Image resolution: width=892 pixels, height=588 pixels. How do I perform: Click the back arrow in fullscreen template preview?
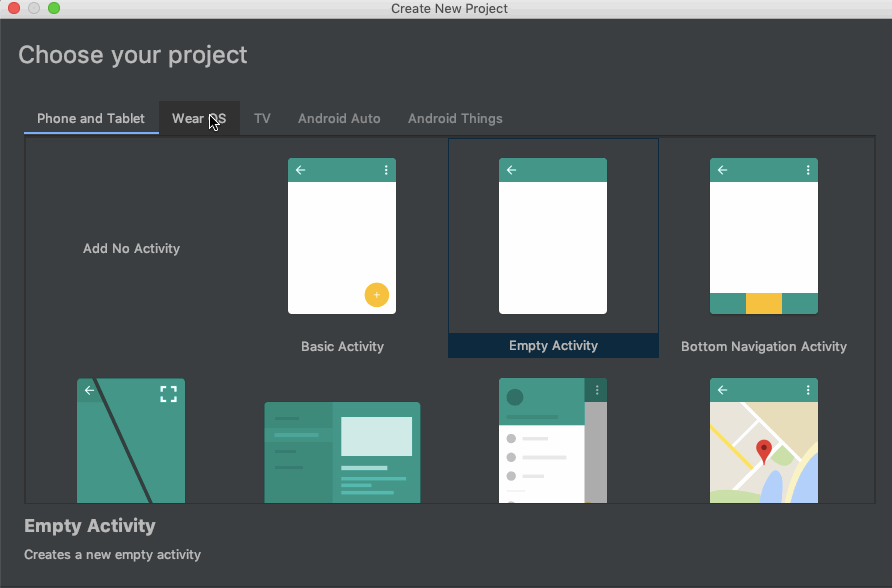tap(89, 390)
